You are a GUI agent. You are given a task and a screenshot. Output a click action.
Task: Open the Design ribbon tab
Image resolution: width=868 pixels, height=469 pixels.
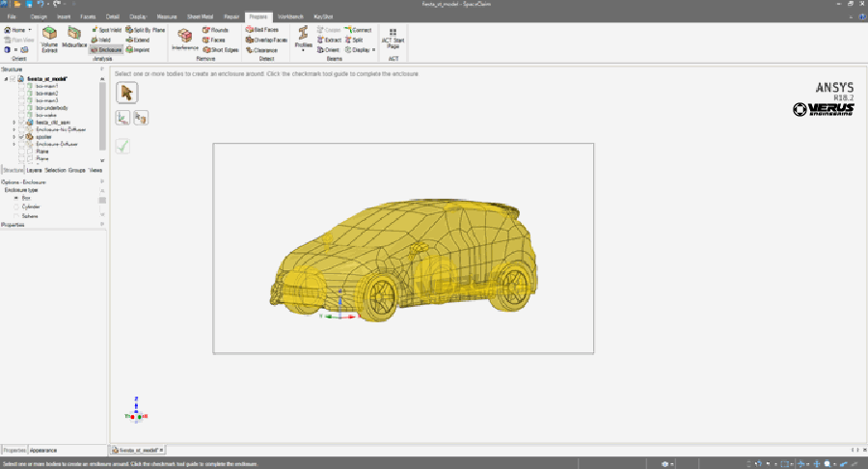(39, 17)
